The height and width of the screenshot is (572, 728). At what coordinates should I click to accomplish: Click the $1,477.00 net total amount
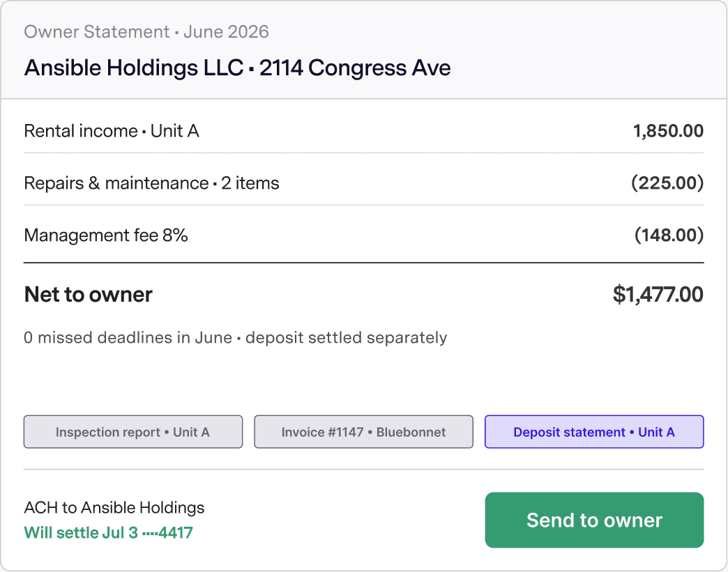658,294
